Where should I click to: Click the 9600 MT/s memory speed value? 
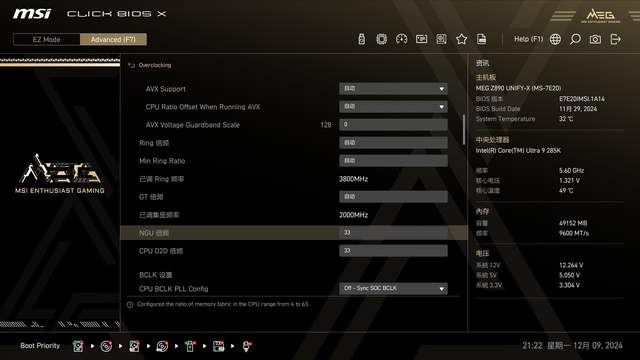574,233
